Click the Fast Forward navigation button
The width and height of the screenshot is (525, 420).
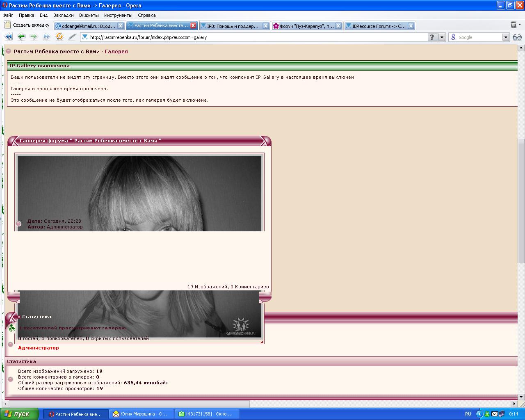(x=46, y=37)
